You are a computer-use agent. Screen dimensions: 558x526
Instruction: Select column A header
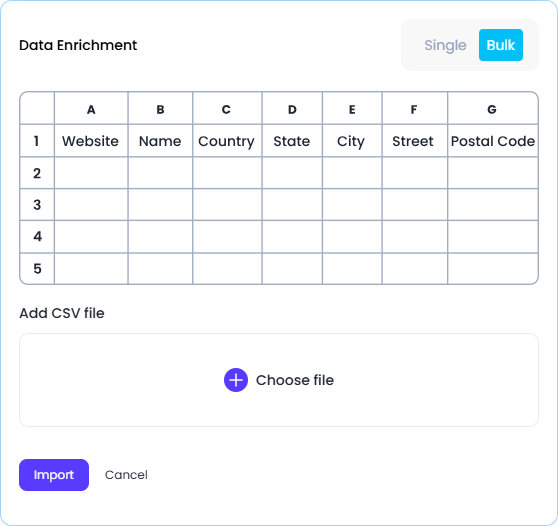click(91, 109)
